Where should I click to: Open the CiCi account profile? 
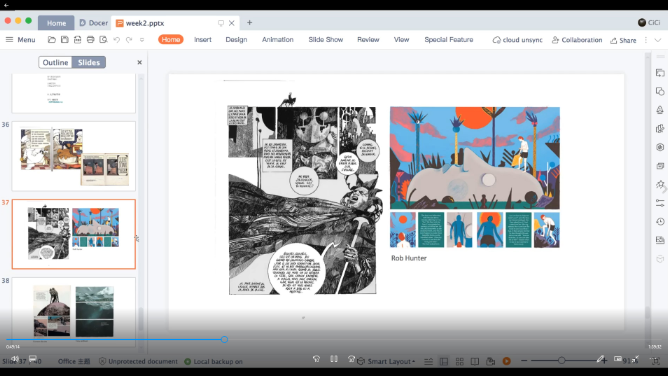[649, 23]
